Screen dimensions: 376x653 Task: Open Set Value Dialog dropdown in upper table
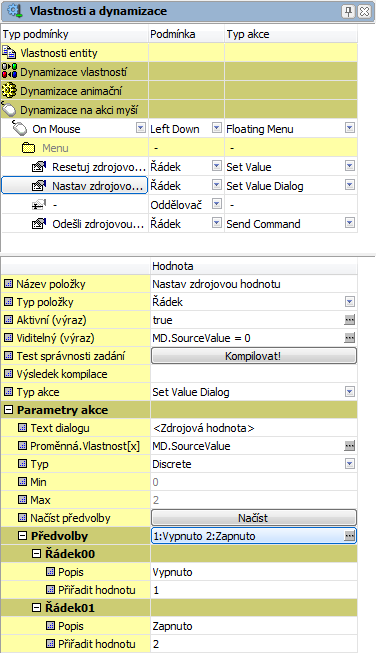(350, 185)
